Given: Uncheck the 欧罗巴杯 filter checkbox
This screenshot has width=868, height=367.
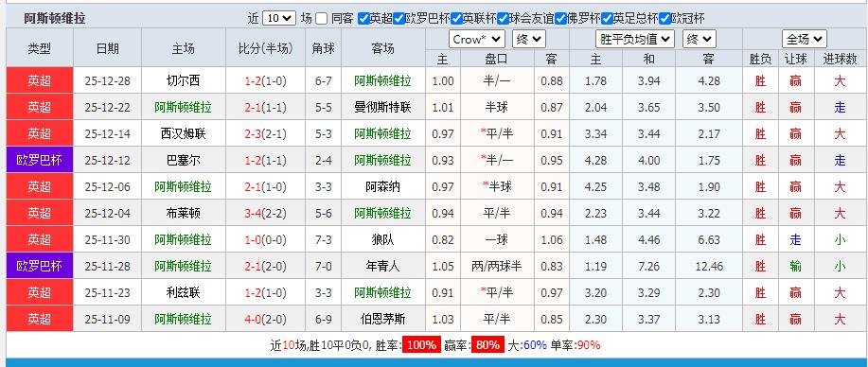Looking at the screenshot, I should coord(399,18).
